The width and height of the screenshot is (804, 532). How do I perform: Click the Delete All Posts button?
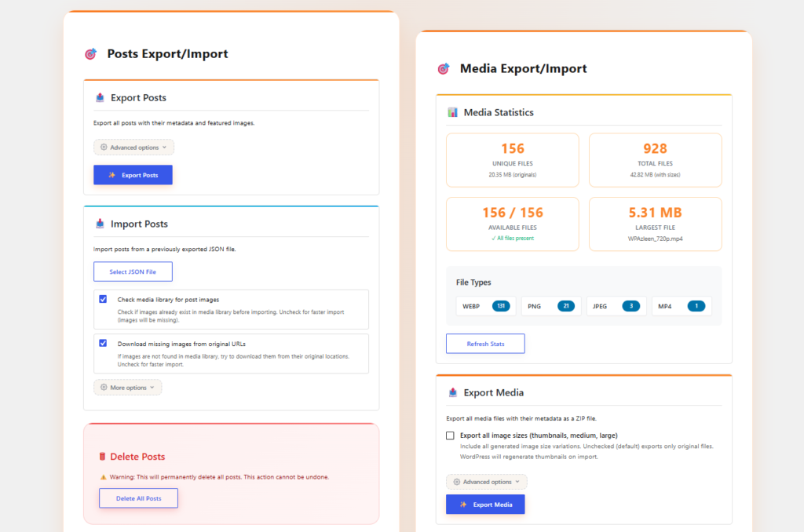pyautogui.click(x=138, y=498)
